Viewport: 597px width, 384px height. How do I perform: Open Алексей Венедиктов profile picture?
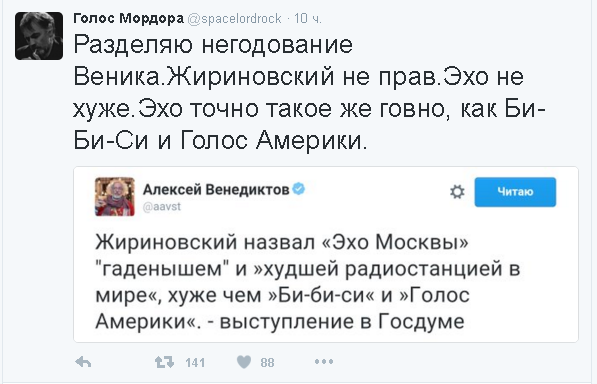click(x=115, y=196)
